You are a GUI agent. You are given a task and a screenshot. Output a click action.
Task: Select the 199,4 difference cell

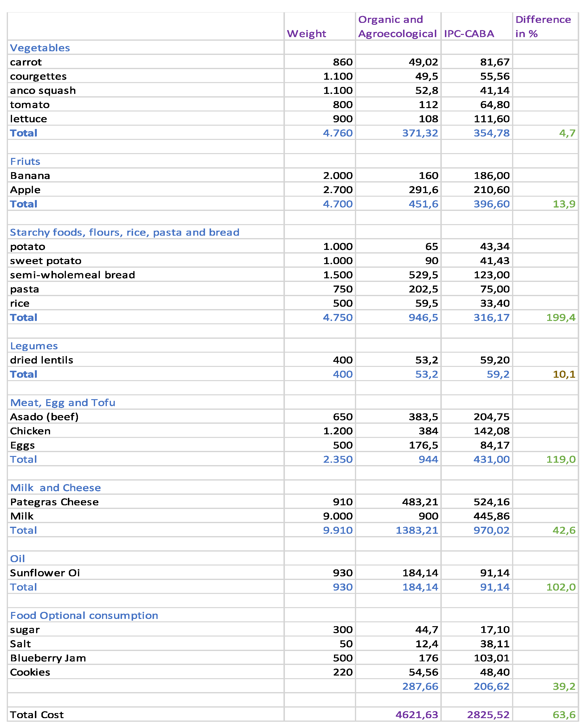561,317
